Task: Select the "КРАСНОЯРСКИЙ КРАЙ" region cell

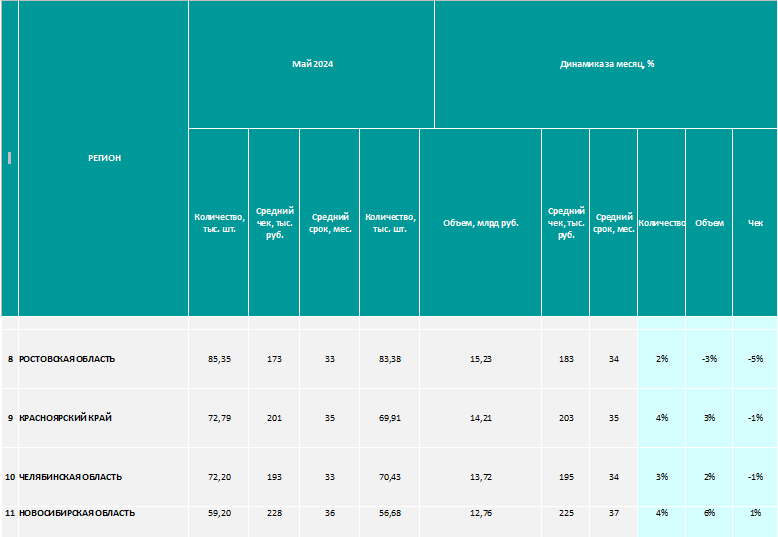Action: (104, 418)
